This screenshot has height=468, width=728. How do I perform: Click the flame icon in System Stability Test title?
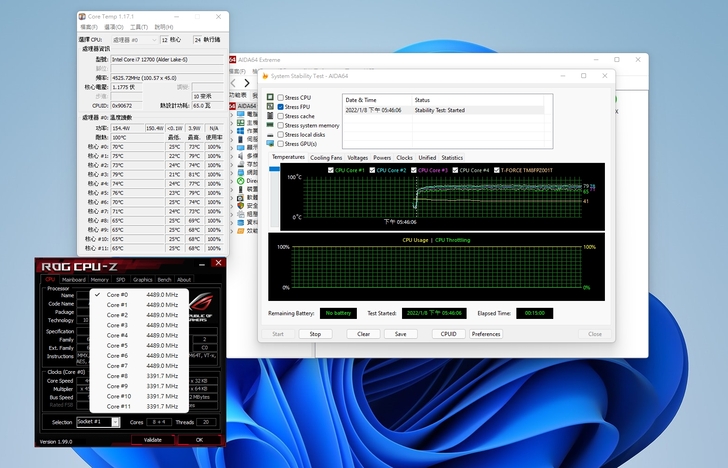pos(264,76)
